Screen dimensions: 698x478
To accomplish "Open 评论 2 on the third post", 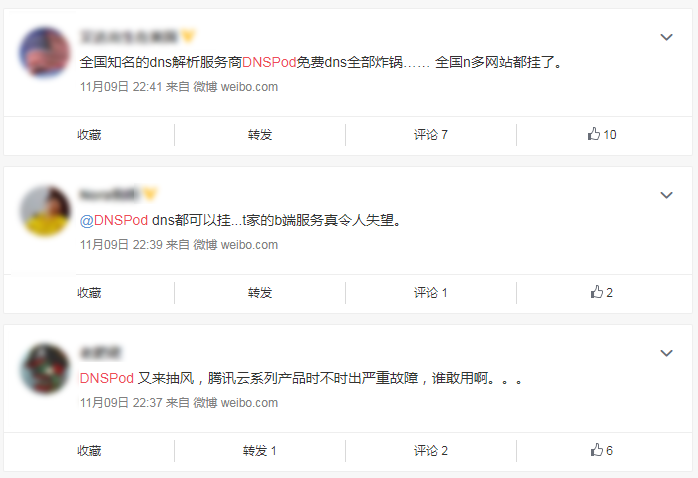I will [430, 450].
